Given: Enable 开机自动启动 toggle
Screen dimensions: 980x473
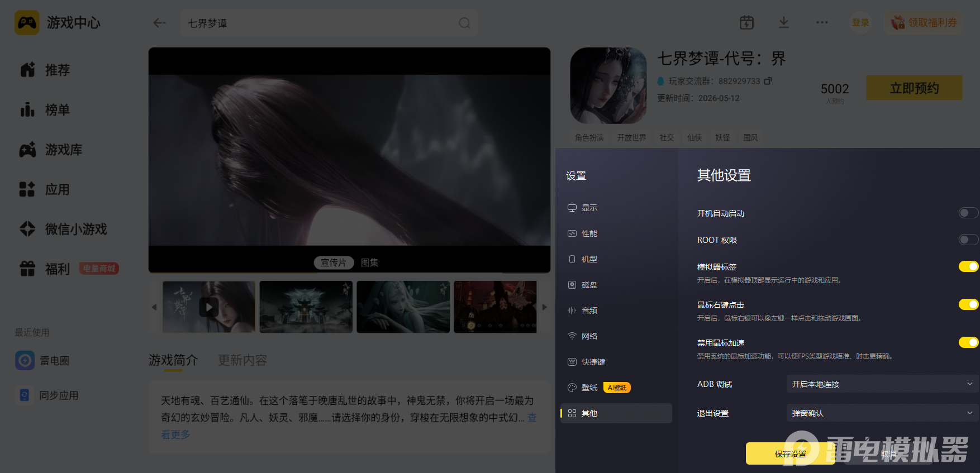Looking at the screenshot, I should pos(968,213).
